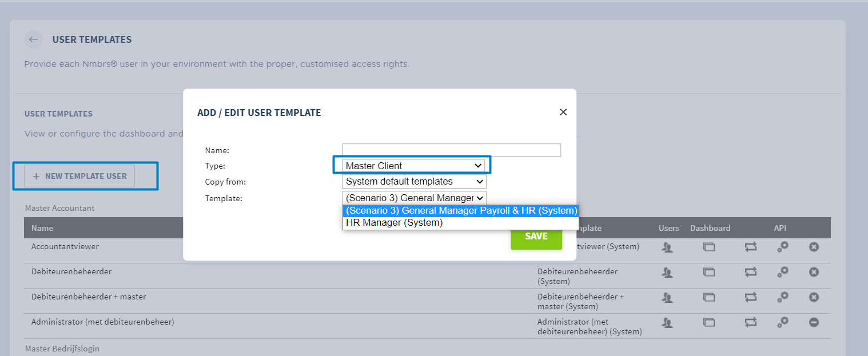Image resolution: width=868 pixels, height=356 pixels.
Task: Click the Administrator (met debiteurenbeheer) name cell
Action: (103, 322)
